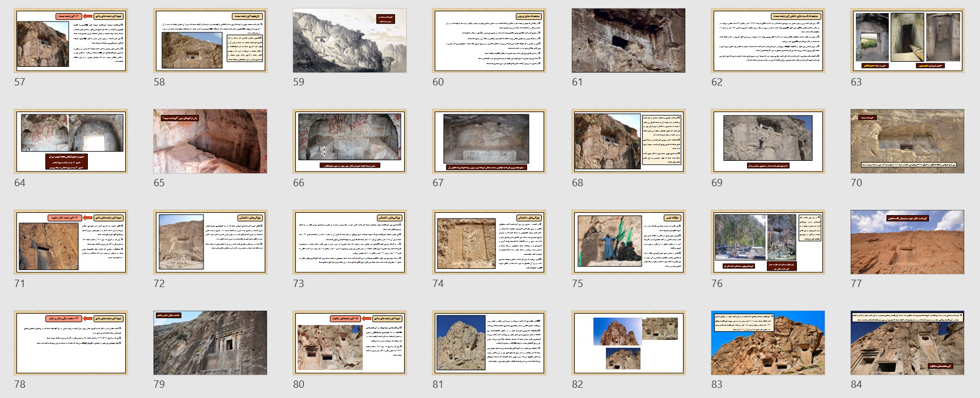Open text-only slide 60
This screenshot has height=398, width=980.
point(489,40)
